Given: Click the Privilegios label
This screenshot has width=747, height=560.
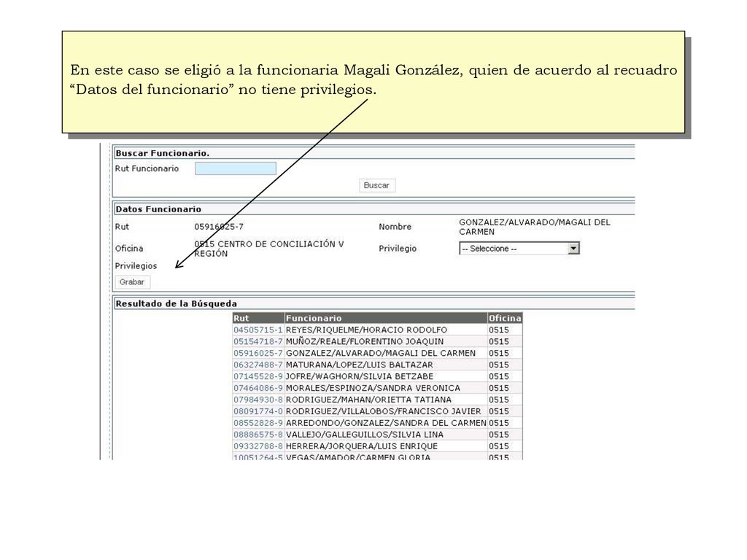Looking at the screenshot, I should coord(136,265).
